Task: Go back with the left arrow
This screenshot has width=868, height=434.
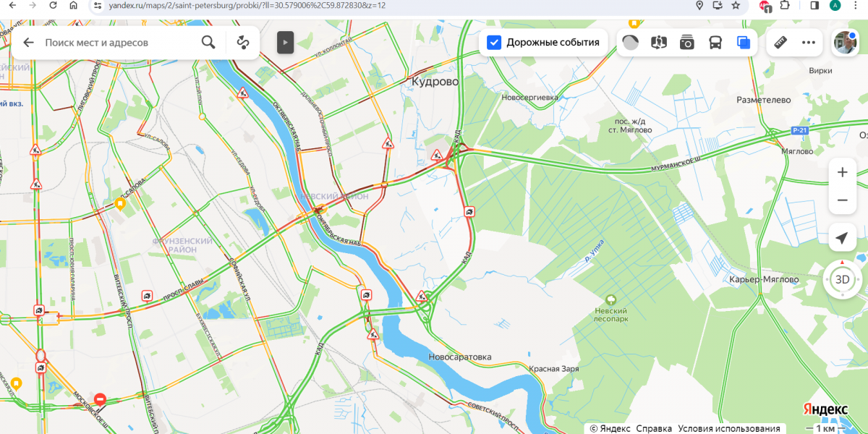Action: (x=28, y=42)
